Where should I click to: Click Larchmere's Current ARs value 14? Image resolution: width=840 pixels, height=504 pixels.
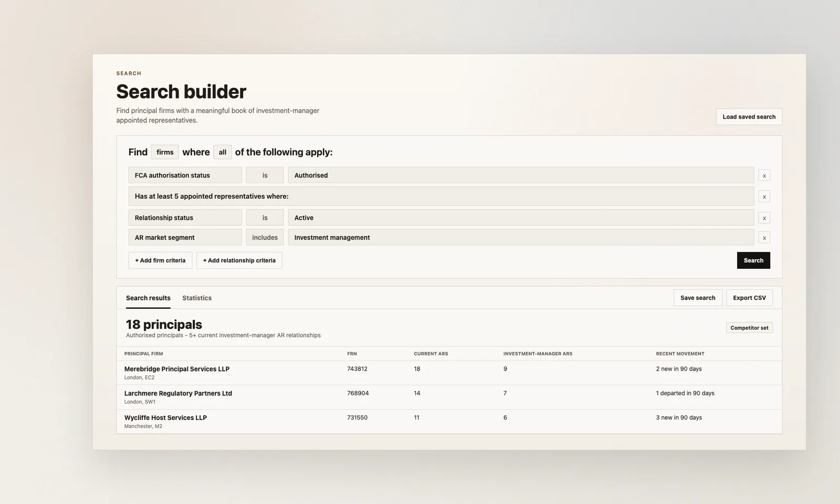click(417, 393)
